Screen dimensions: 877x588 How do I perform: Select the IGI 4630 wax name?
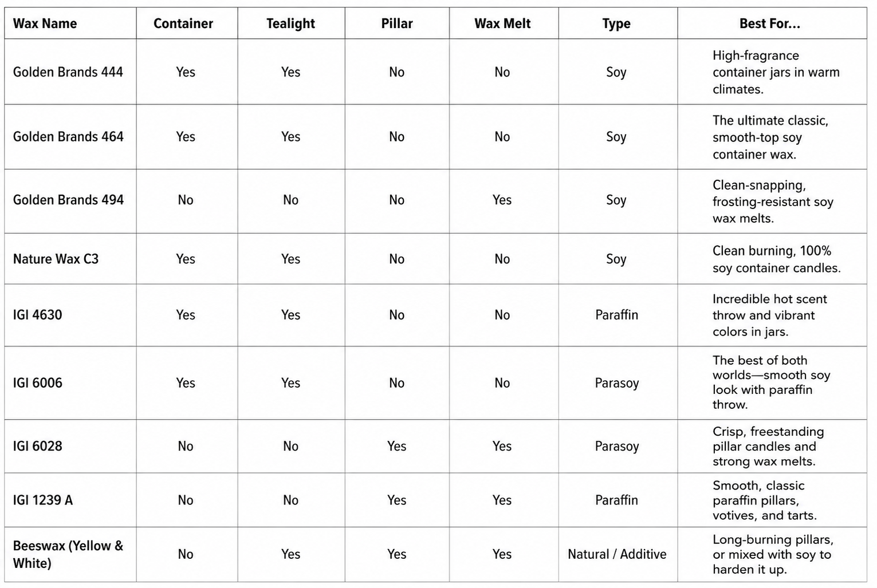tap(37, 315)
